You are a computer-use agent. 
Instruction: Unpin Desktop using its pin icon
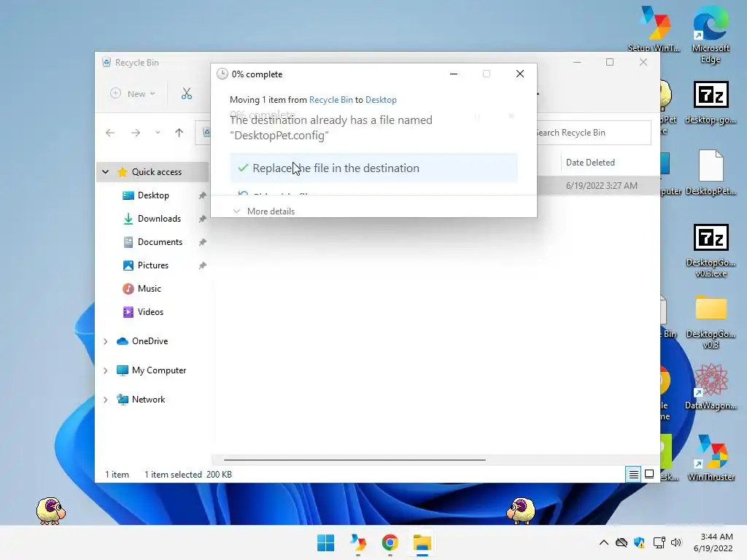(x=203, y=195)
